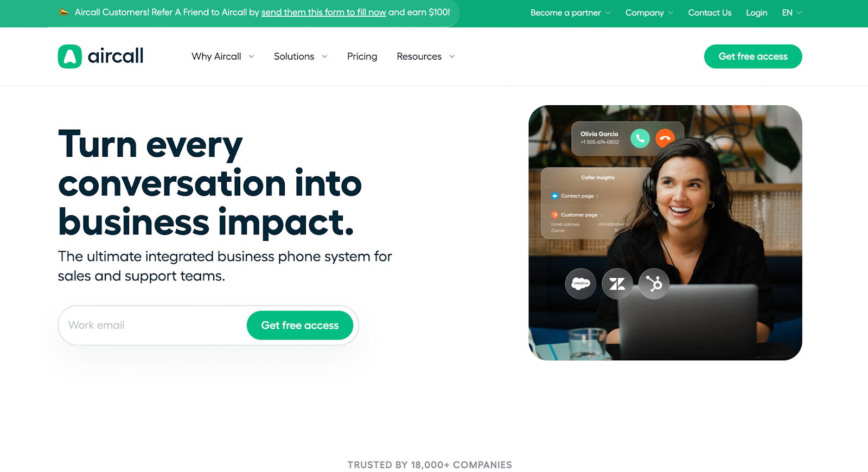Open the Resources dropdown menu
The height and width of the screenshot is (472, 868).
[426, 56]
